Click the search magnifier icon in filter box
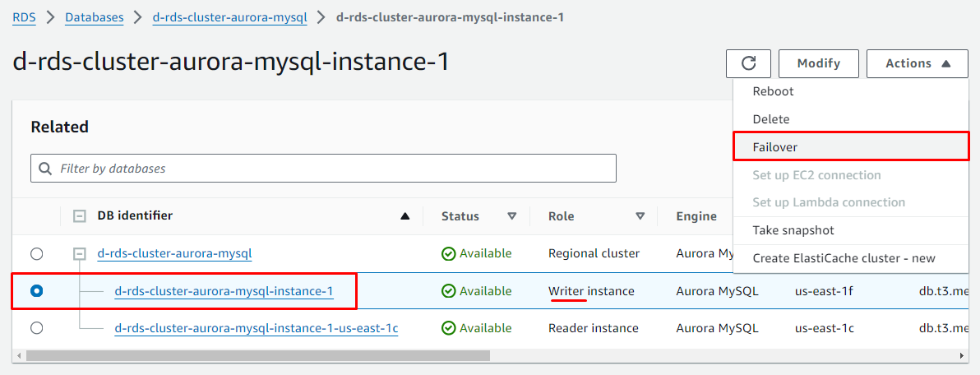 tap(44, 169)
